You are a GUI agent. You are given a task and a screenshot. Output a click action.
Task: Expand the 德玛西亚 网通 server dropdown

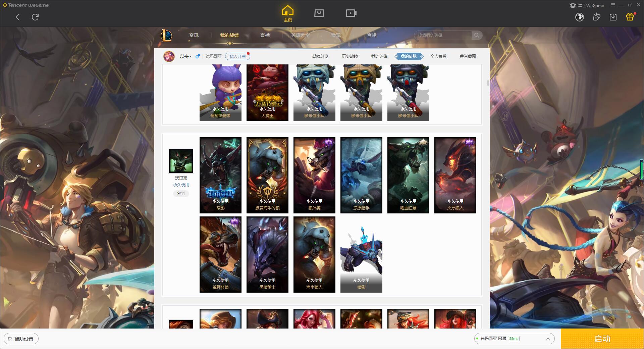point(514,339)
